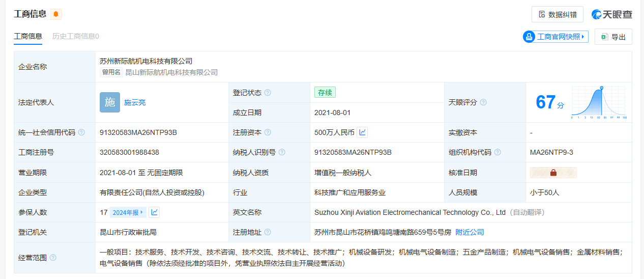This screenshot has height=279, width=644.
Task: Click the 数据纠错 button
Action: (x=558, y=14)
